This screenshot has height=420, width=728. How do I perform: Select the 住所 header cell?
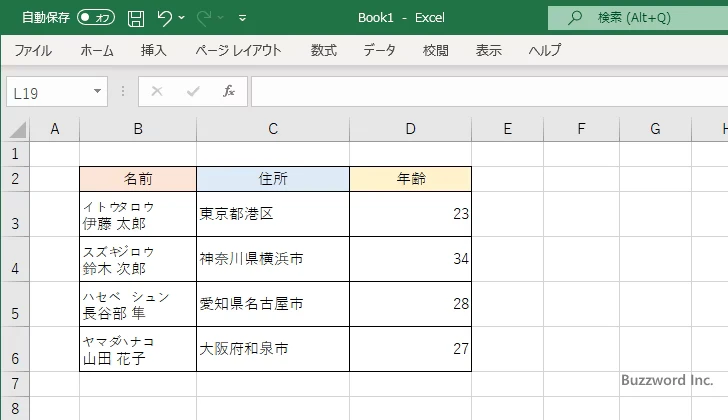(273, 179)
